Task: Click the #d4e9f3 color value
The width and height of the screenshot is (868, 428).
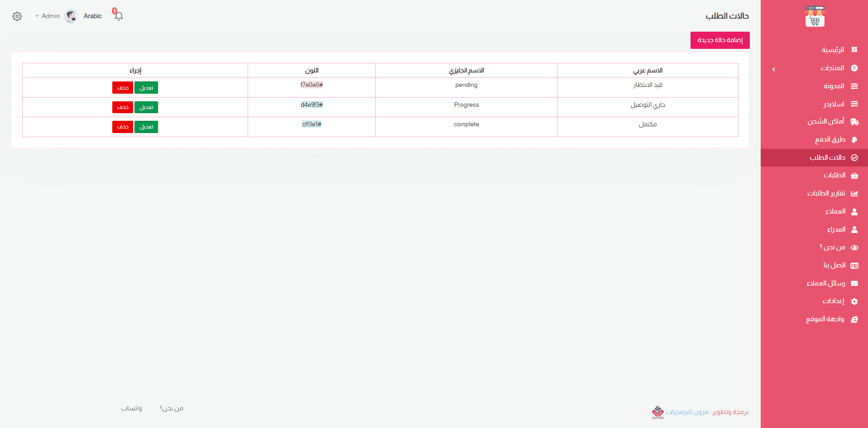Action: click(312, 105)
